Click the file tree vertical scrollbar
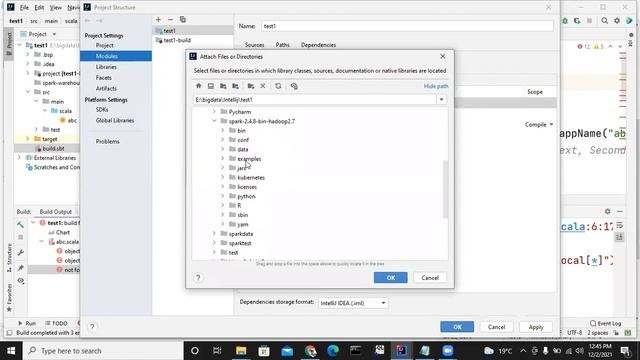640x360 pixels. (x=445, y=189)
